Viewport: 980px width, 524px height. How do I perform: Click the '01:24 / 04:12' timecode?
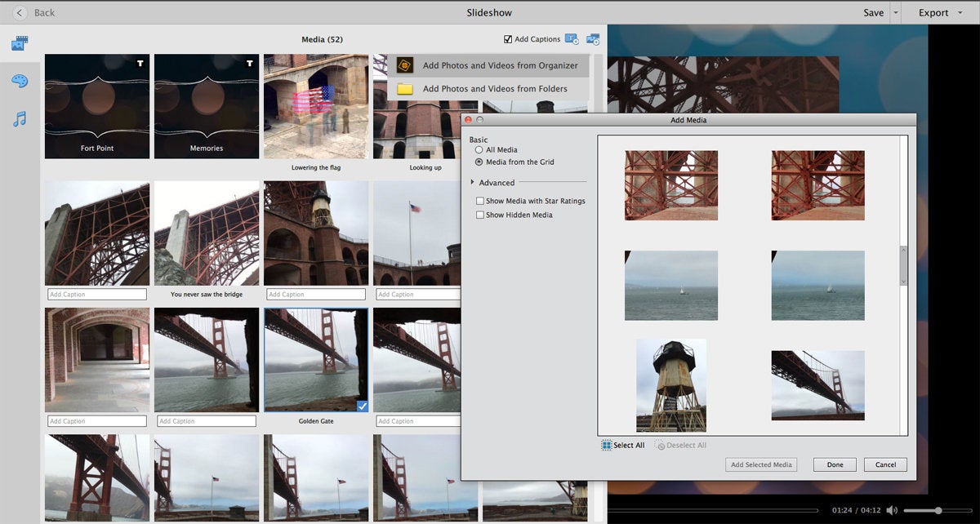(x=857, y=511)
